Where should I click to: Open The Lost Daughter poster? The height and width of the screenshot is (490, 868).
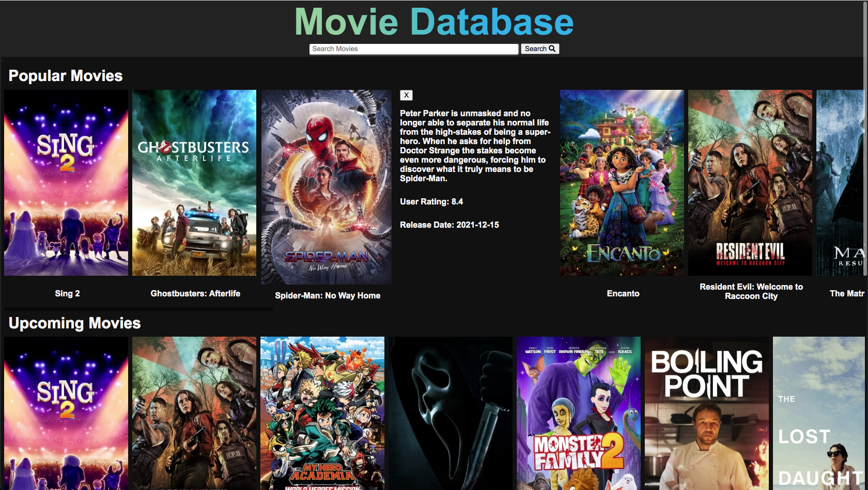819,413
